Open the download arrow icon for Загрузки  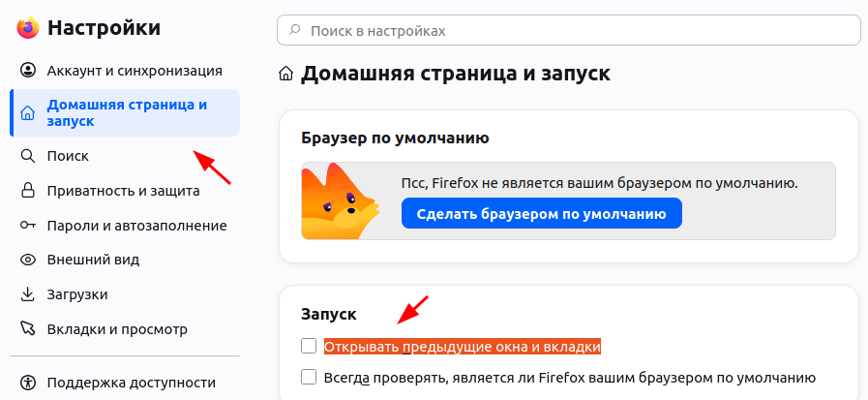pos(27,294)
